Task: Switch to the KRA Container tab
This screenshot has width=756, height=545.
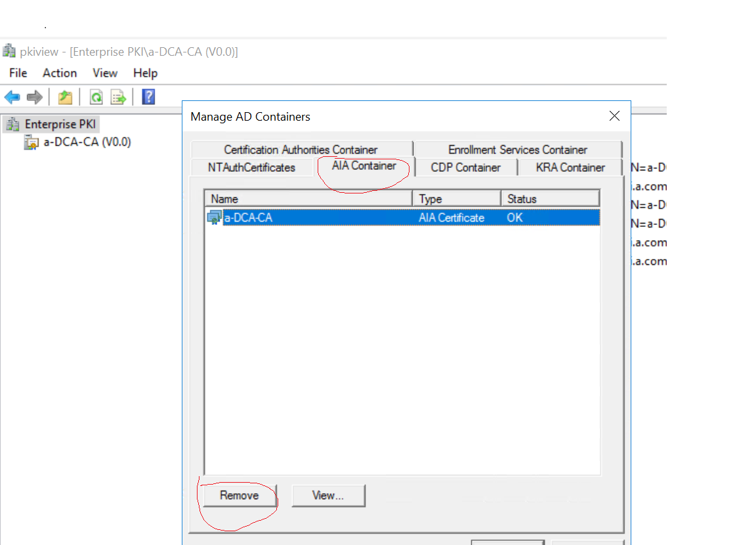Action: [569, 167]
